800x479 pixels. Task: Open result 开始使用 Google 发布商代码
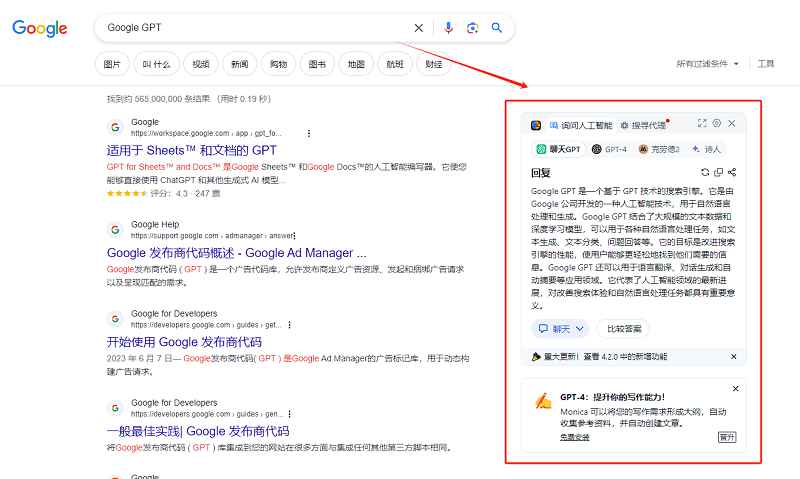tap(184, 342)
